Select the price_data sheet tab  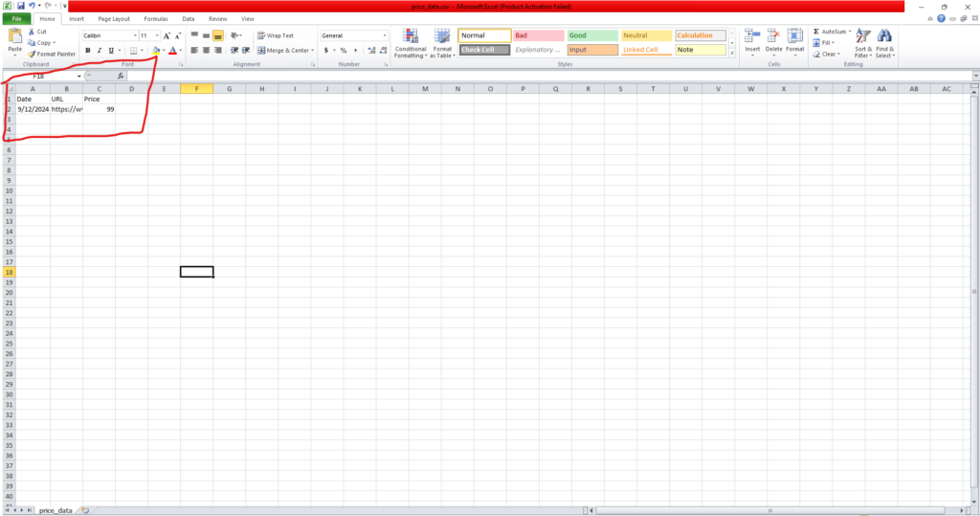56,510
